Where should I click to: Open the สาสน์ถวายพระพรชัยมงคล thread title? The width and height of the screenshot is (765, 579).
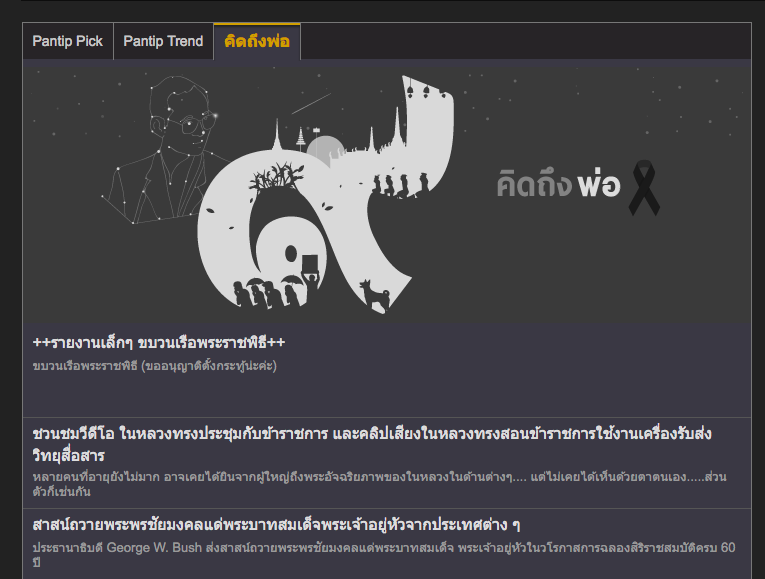click(x=278, y=525)
